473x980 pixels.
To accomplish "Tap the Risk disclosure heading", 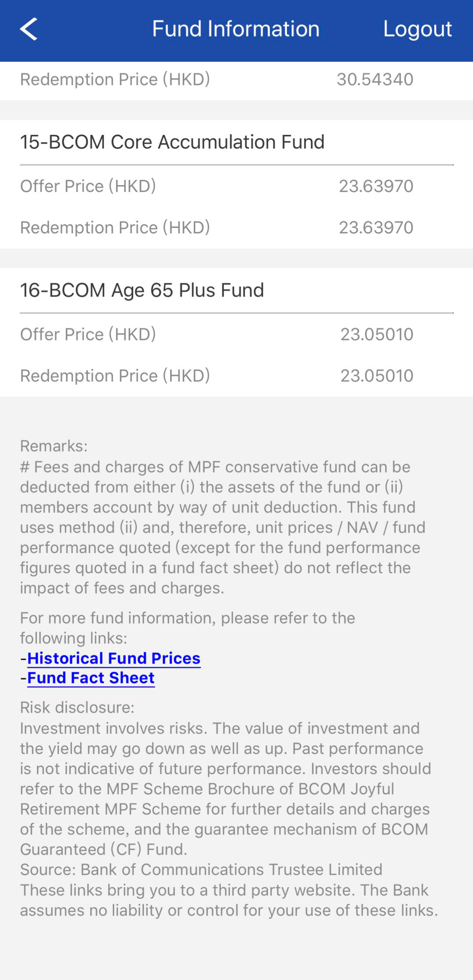I will [x=77, y=707].
